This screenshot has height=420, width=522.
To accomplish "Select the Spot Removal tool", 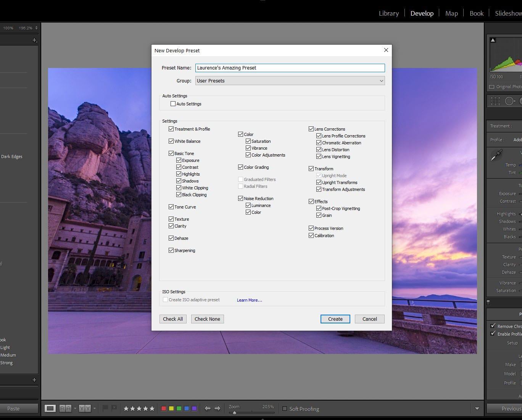I will 509,101.
